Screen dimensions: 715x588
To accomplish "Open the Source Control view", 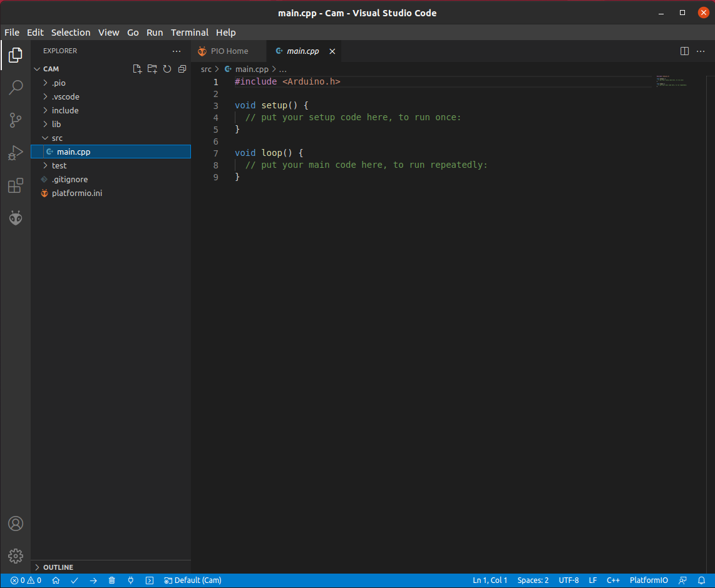I will pos(16,120).
